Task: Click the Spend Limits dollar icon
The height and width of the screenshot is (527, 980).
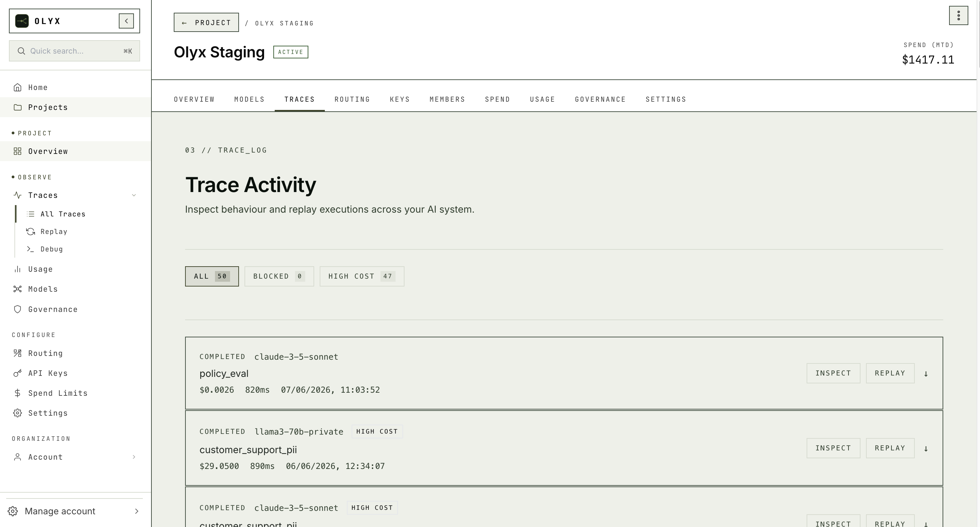Action: click(18, 393)
